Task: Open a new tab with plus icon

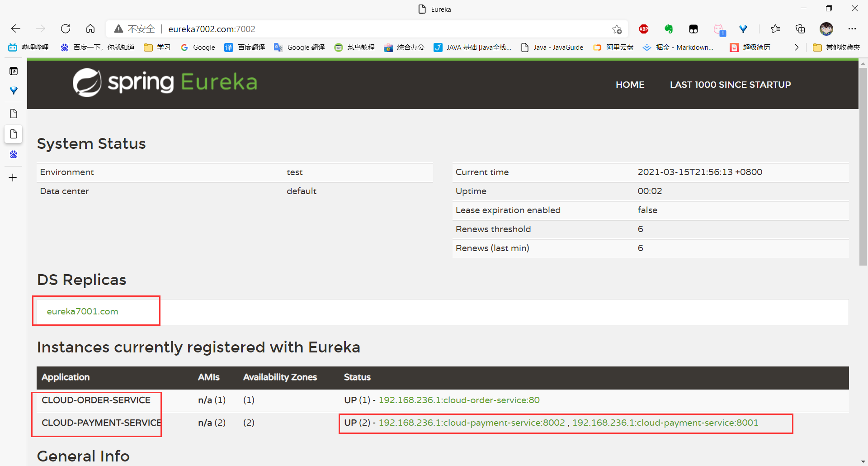Action: pyautogui.click(x=13, y=177)
